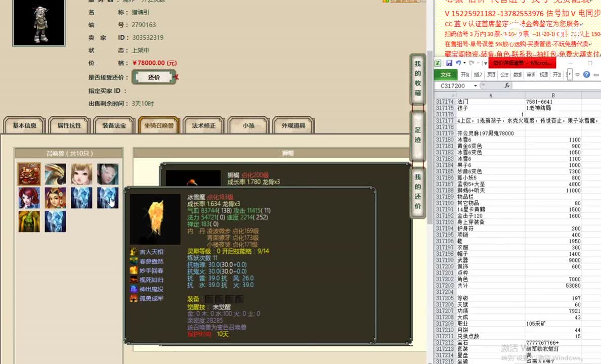Screen dimensions: 601x364
Task: Open the Name Box dropdown showing C317200
Action: 475,85
